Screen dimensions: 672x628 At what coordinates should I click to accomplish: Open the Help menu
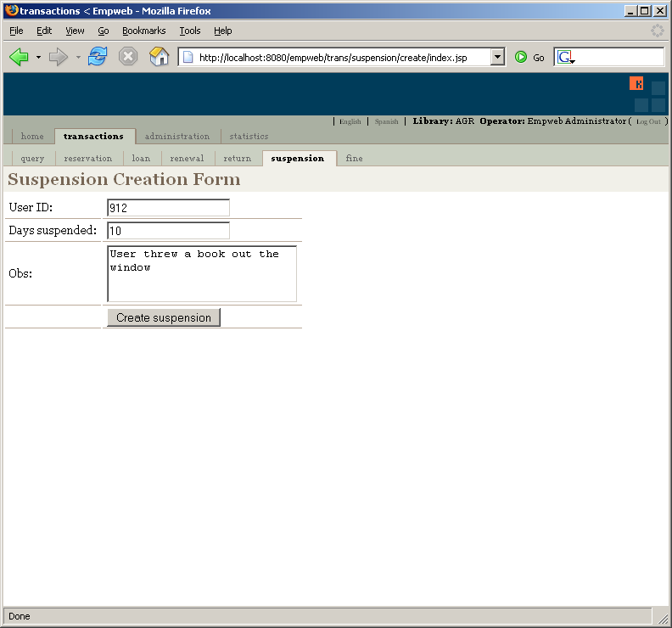pos(223,31)
